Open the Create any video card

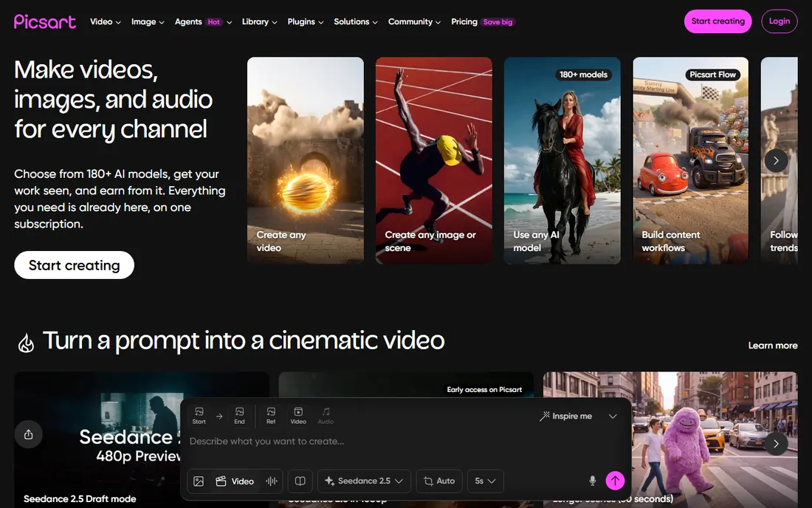click(x=306, y=160)
